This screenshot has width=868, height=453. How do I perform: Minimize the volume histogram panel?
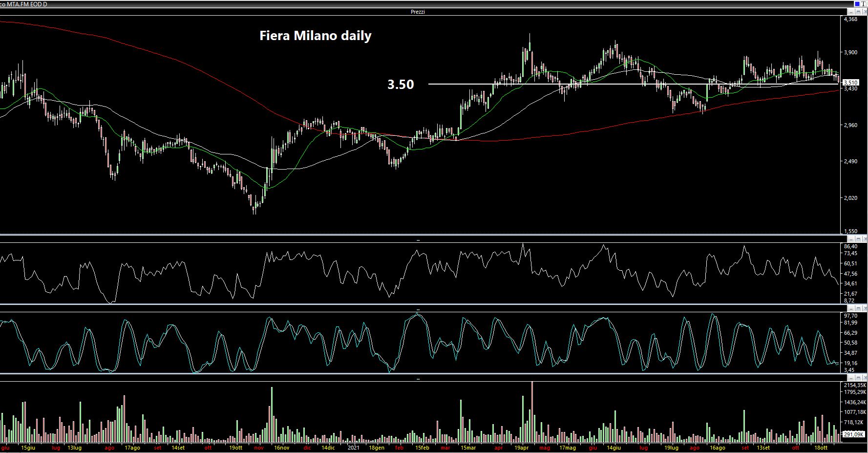pyautogui.click(x=850, y=378)
